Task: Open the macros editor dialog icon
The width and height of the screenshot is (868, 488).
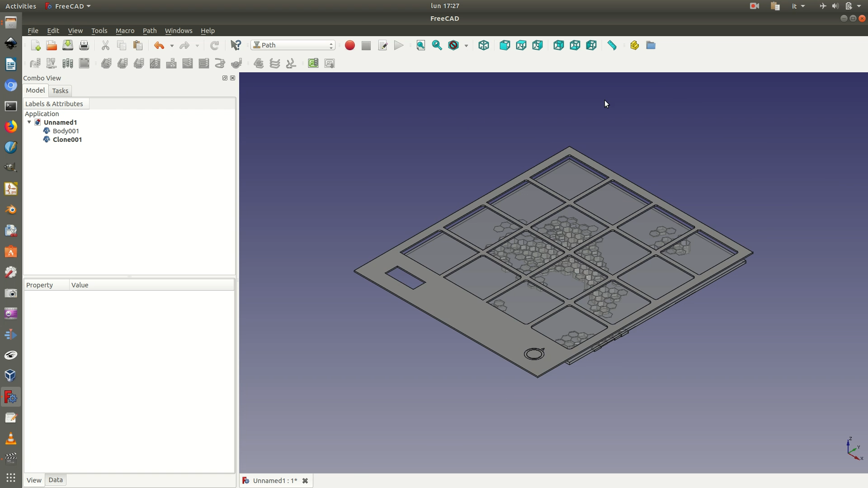Action: pyautogui.click(x=382, y=45)
